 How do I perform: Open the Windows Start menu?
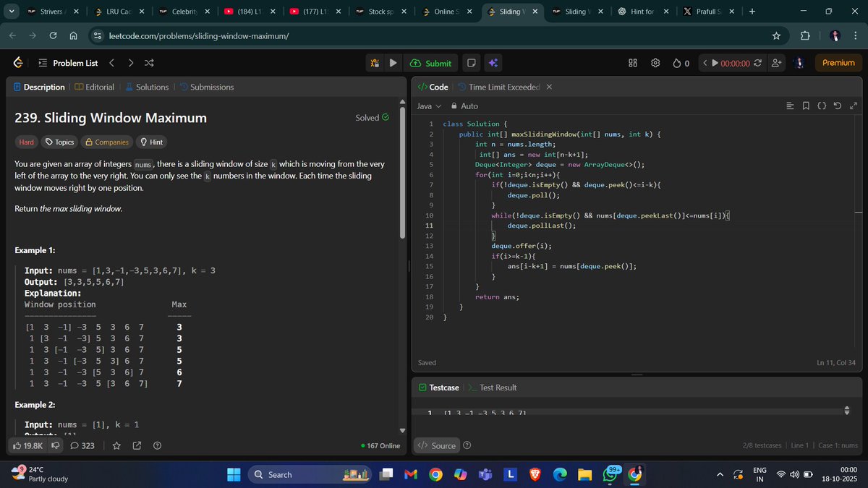pos(234,474)
